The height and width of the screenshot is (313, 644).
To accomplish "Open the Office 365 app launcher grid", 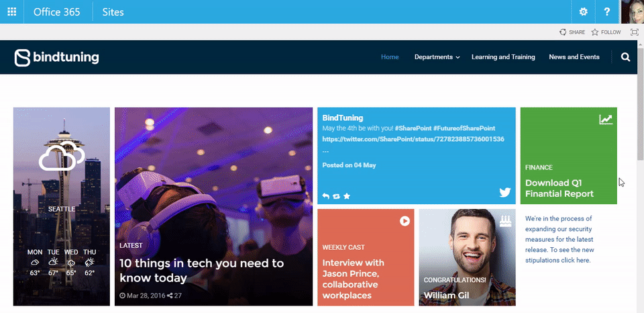I will pyautogui.click(x=12, y=11).
